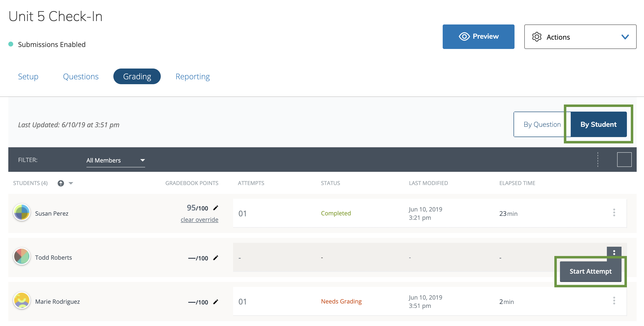Click the clear override link
Viewport: 644px width, 326px height.
click(x=199, y=220)
